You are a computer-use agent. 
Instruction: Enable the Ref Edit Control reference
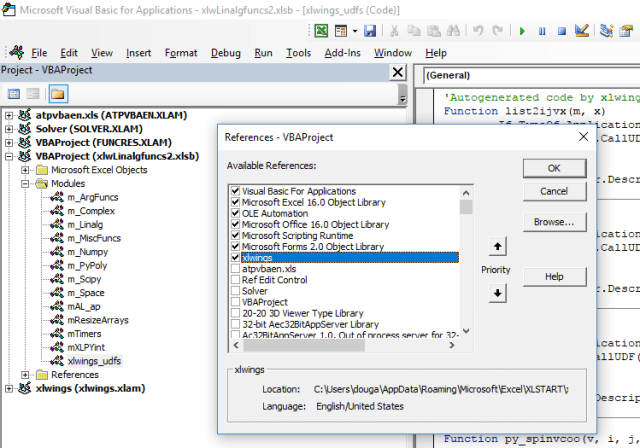[235, 280]
